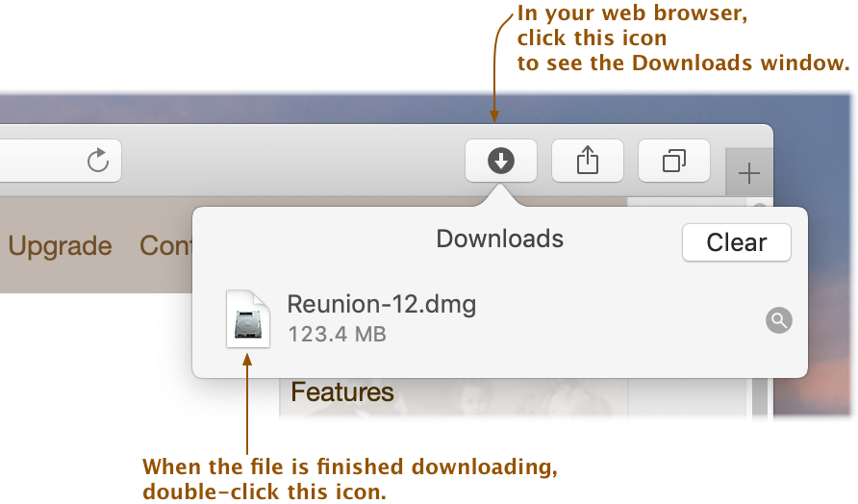The width and height of the screenshot is (858, 504).
Task: Add a new tab with the plus button
Action: tap(748, 174)
